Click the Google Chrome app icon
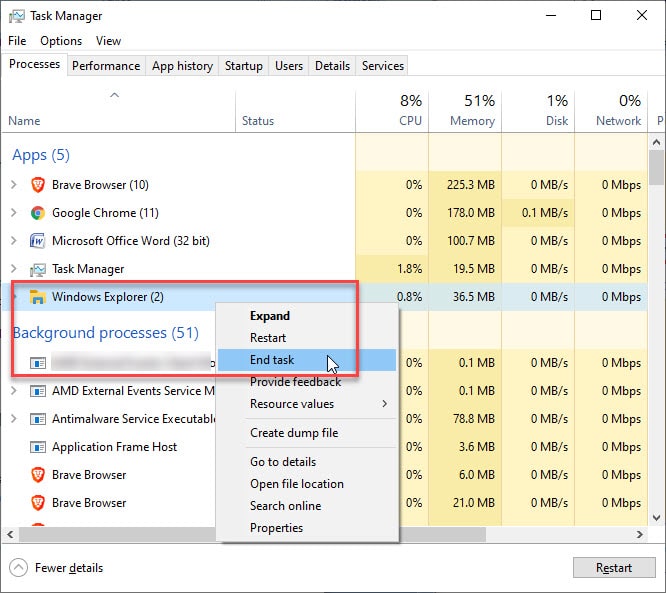The image size is (666, 593). coord(38,213)
